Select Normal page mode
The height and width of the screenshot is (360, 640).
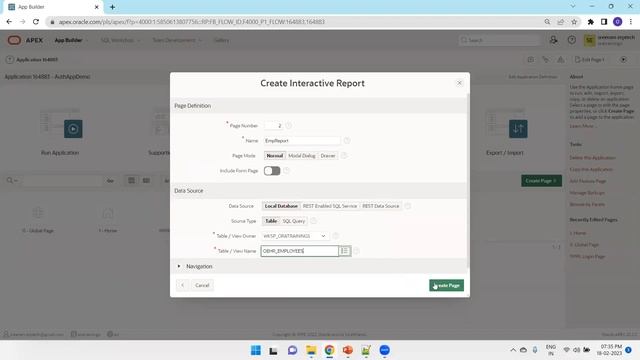pyautogui.click(x=275, y=156)
